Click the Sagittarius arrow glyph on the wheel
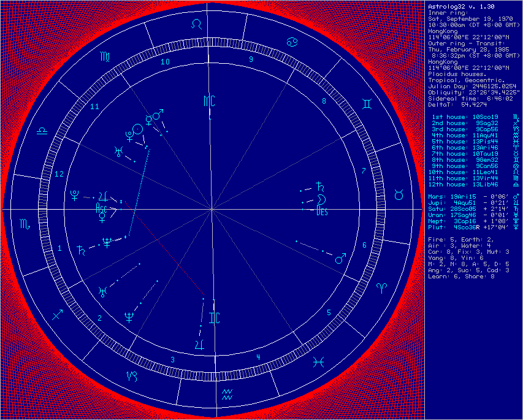This screenshot has width=523, height=420. click(58, 314)
